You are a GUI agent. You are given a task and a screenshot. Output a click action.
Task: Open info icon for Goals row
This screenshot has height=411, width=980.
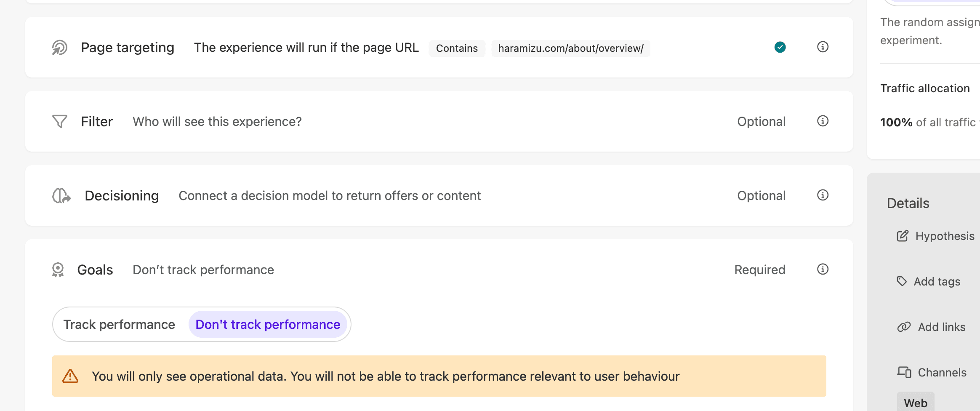823,269
